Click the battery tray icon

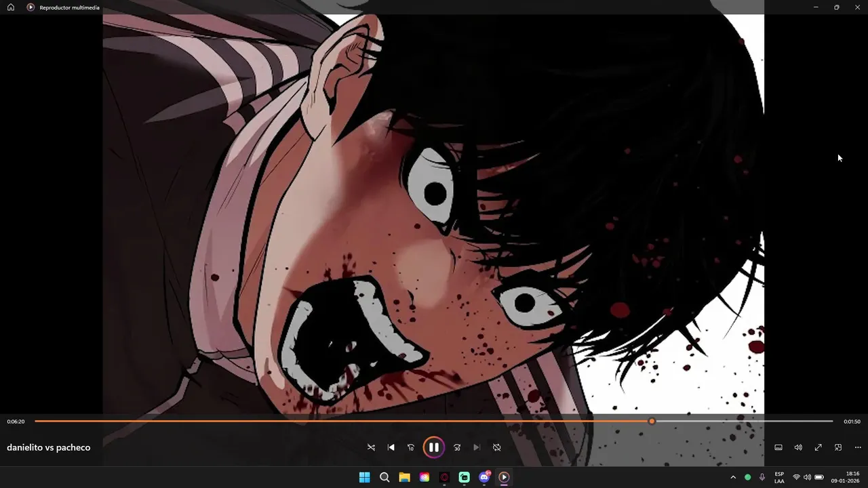click(x=818, y=477)
